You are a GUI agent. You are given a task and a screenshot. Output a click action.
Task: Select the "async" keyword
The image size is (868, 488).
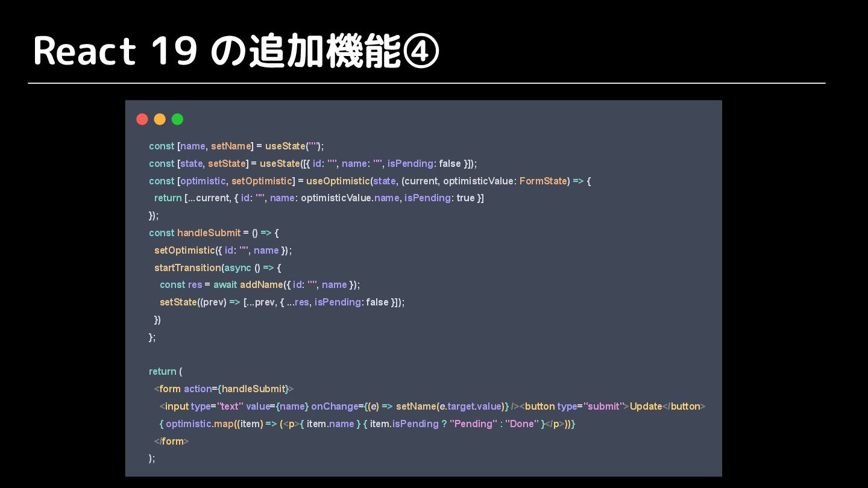pyautogui.click(x=237, y=267)
